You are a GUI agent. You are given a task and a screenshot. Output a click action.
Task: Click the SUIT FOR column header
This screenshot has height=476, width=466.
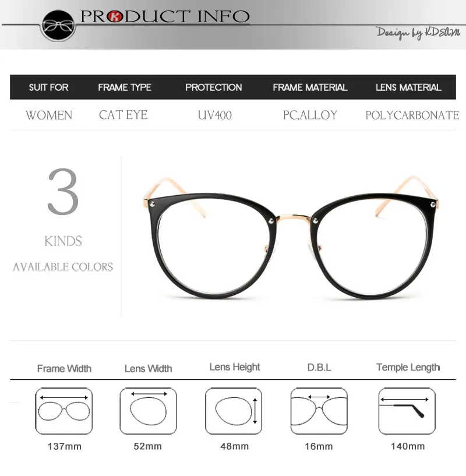click(48, 87)
